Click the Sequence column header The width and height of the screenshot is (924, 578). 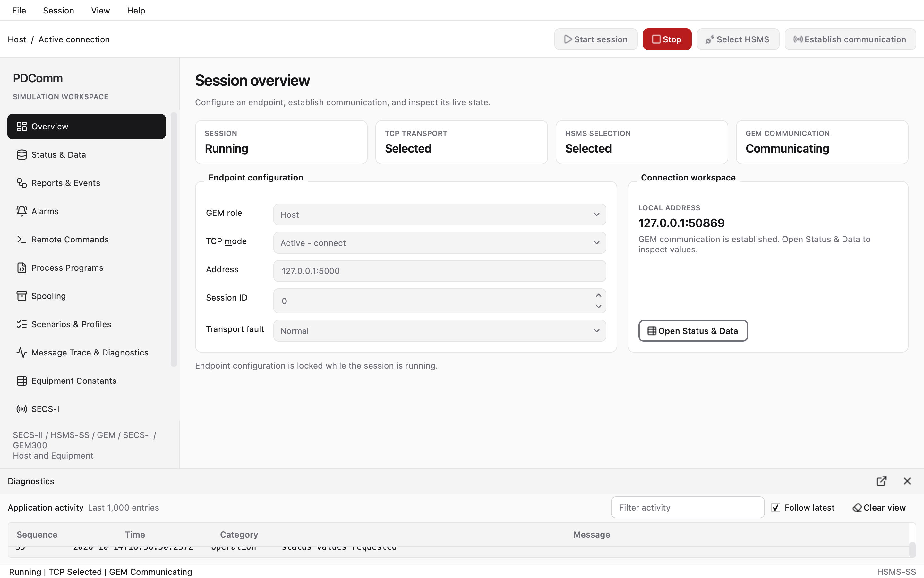(x=37, y=534)
